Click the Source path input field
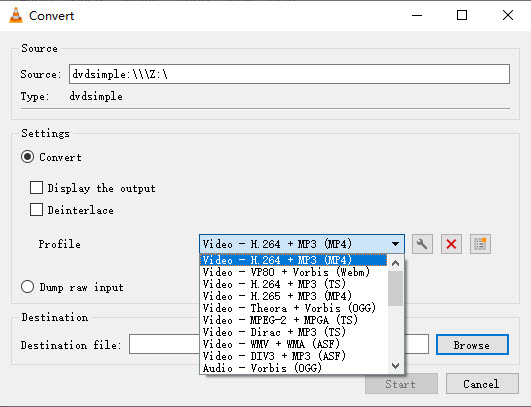This screenshot has width=531, height=407. 289,74
